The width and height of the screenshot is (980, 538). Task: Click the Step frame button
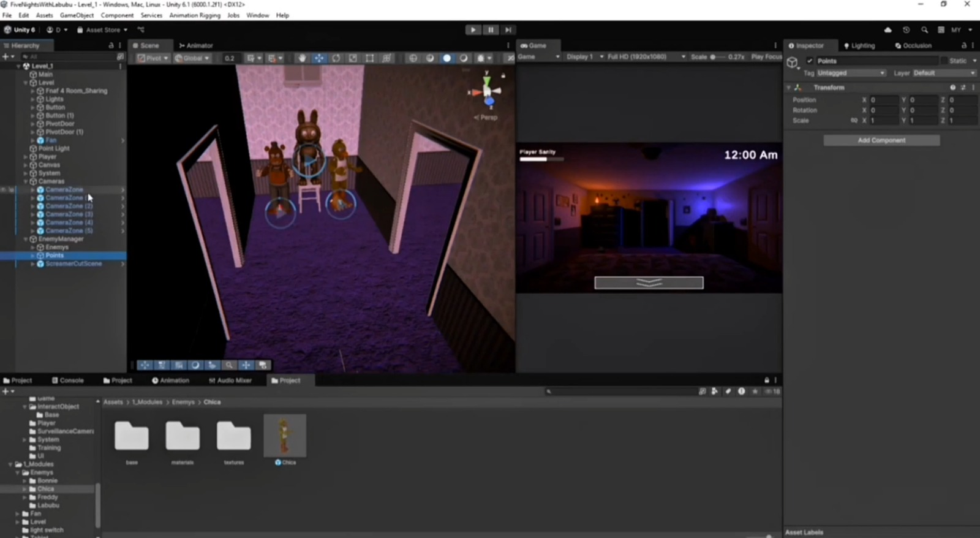(x=508, y=29)
